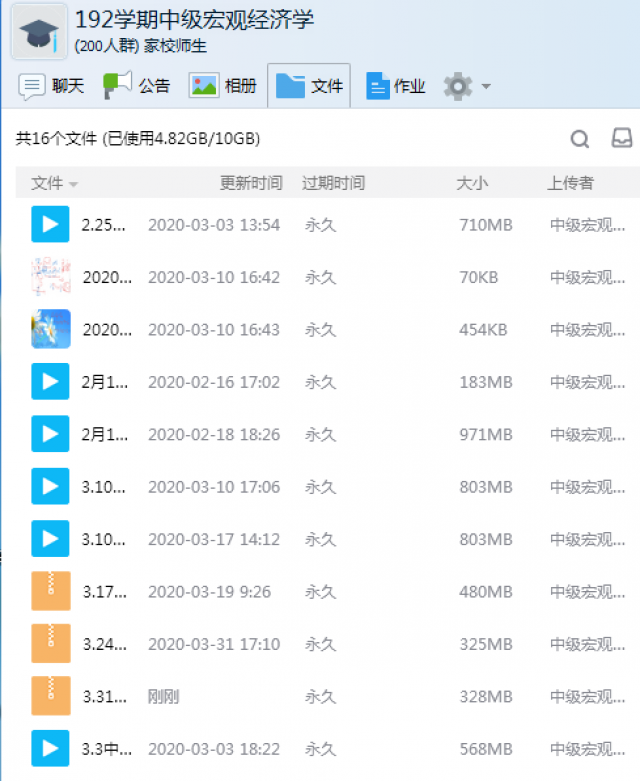Expand the dropdown arrow beside settings gear
This screenshot has width=640, height=781.
pos(486,86)
